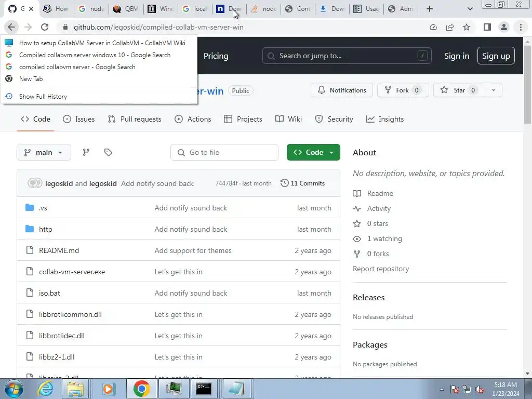The image size is (532, 399).
Task: Click the performance gauge icon in the address bar
Action: coord(433,27)
